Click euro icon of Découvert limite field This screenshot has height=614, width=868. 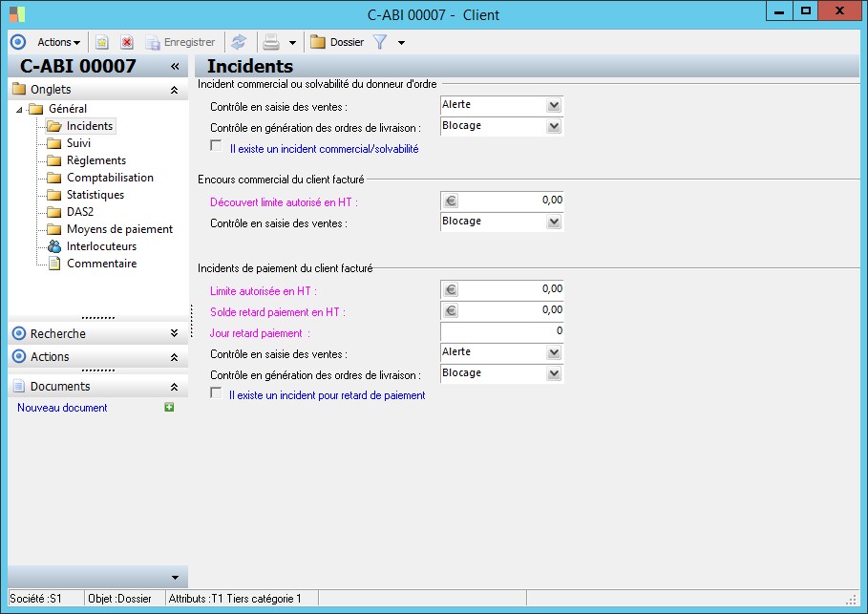tap(451, 201)
